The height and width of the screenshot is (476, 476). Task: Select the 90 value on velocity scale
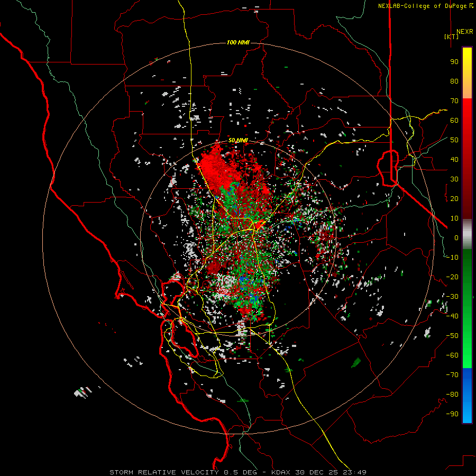click(x=454, y=62)
